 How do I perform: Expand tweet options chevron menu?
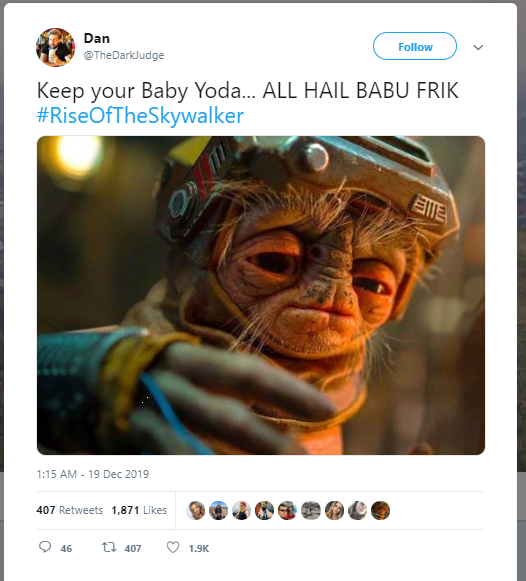click(x=478, y=47)
